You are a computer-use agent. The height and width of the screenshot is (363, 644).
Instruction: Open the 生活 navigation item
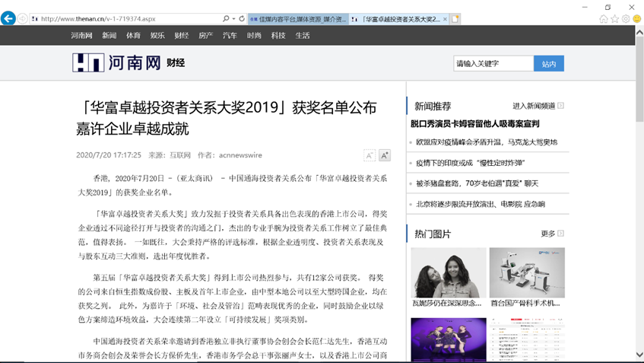coord(303,35)
